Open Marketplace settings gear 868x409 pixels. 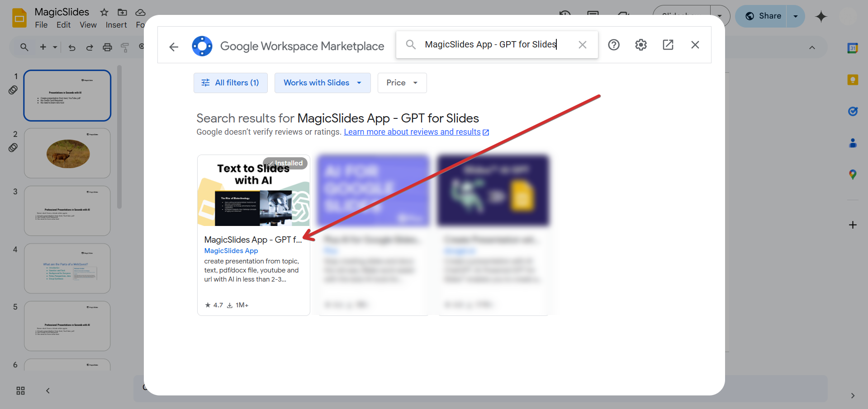[641, 45]
